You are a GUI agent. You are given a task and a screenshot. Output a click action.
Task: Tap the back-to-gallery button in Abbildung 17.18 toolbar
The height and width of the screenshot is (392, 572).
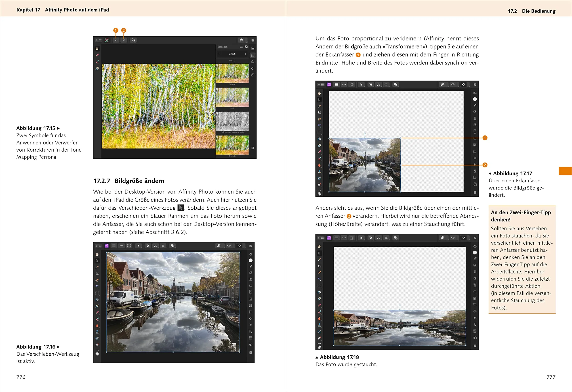coord(321,238)
